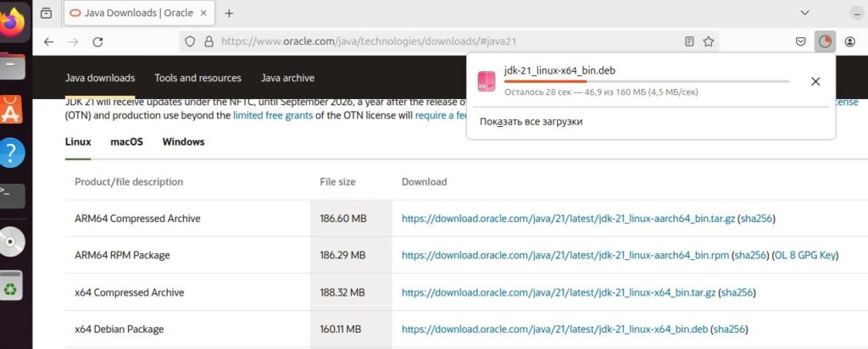Open a new tab with the plus button
868x349 pixels.
click(229, 14)
